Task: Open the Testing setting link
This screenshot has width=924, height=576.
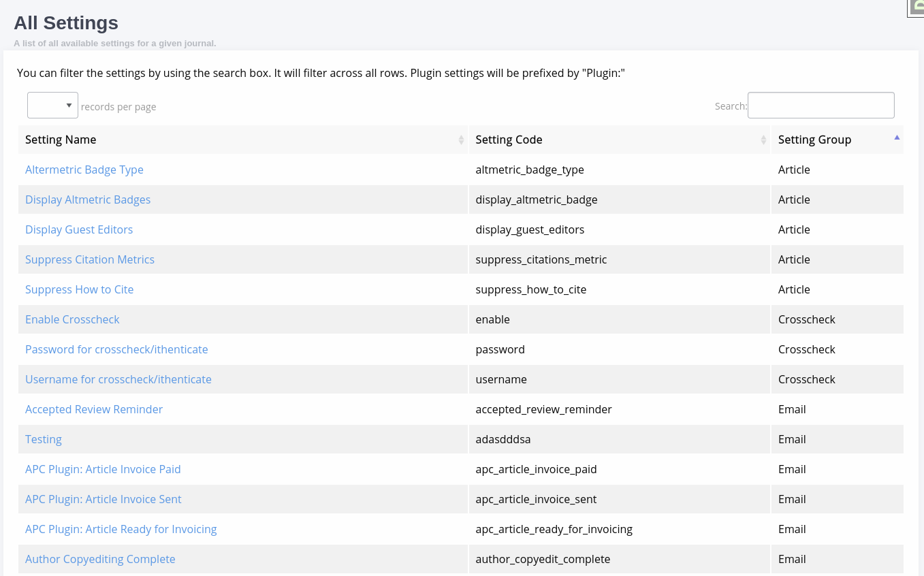Action: coord(44,439)
